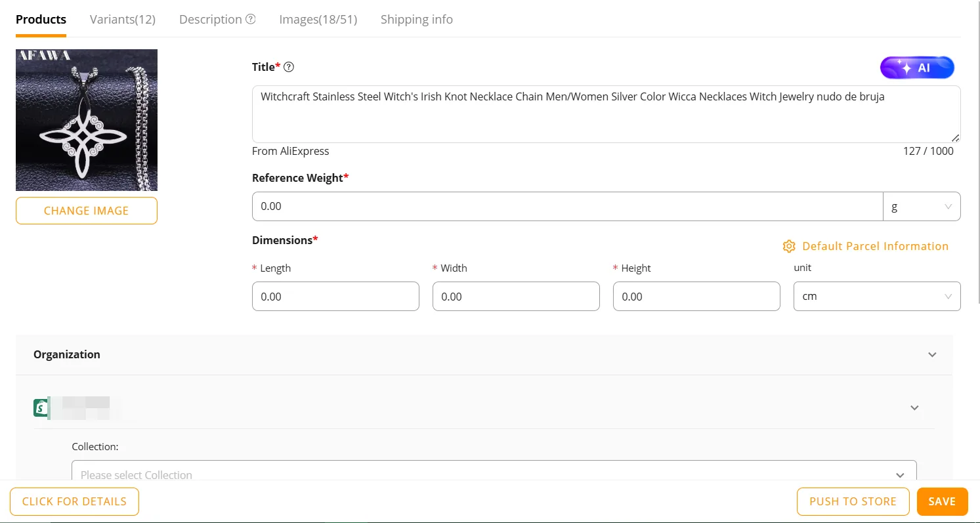Click the Length dimension input field

click(335, 297)
